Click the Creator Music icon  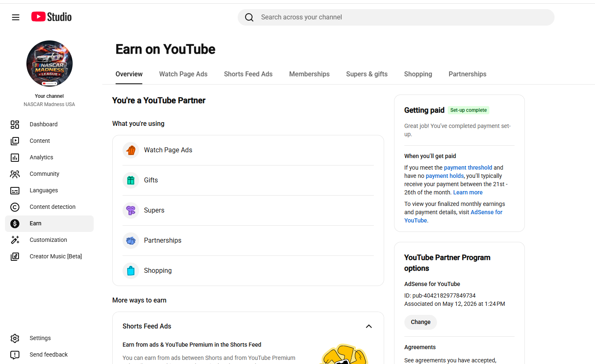pos(15,257)
